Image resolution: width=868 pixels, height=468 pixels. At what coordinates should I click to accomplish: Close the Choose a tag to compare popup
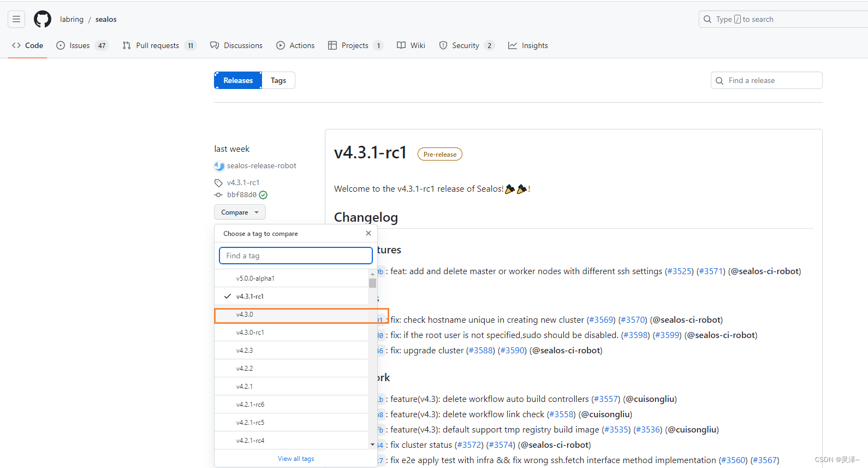pyautogui.click(x=368, y=233)
